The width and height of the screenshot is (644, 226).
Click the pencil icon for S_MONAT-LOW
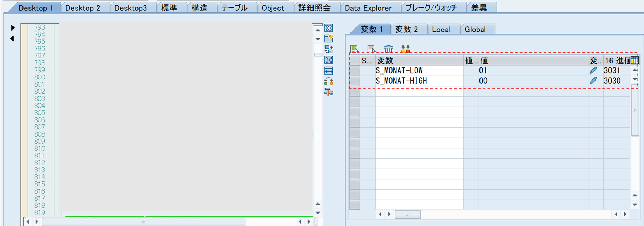pyautogui.click(x=593, y=71)
